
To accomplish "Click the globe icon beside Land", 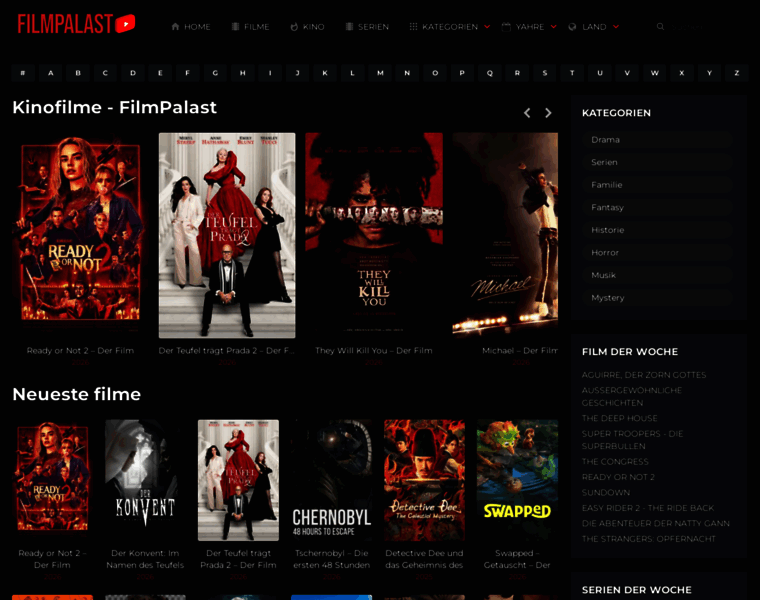I will [x=572, y=27].
